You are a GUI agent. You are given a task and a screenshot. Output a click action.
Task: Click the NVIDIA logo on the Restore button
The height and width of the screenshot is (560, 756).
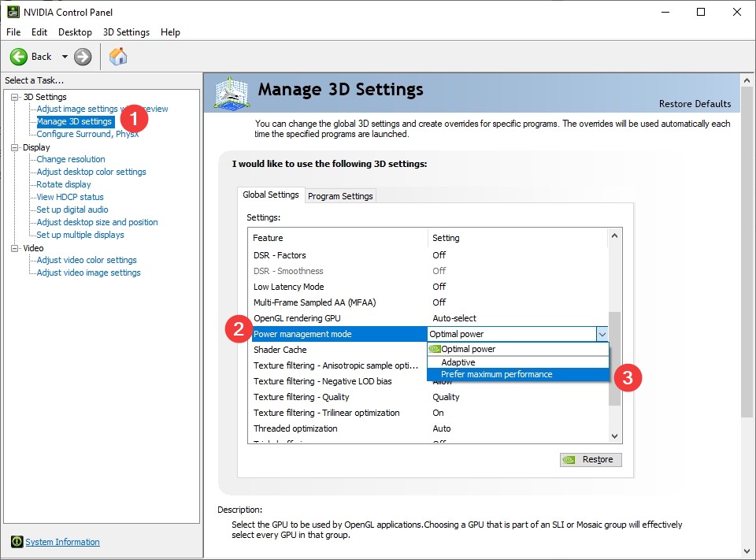coord(569,460)
